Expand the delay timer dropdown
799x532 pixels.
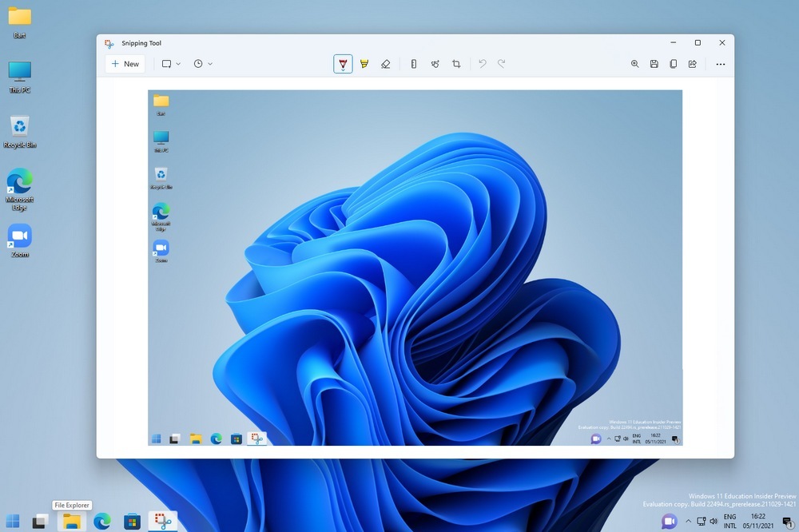[x=203, y=64]
